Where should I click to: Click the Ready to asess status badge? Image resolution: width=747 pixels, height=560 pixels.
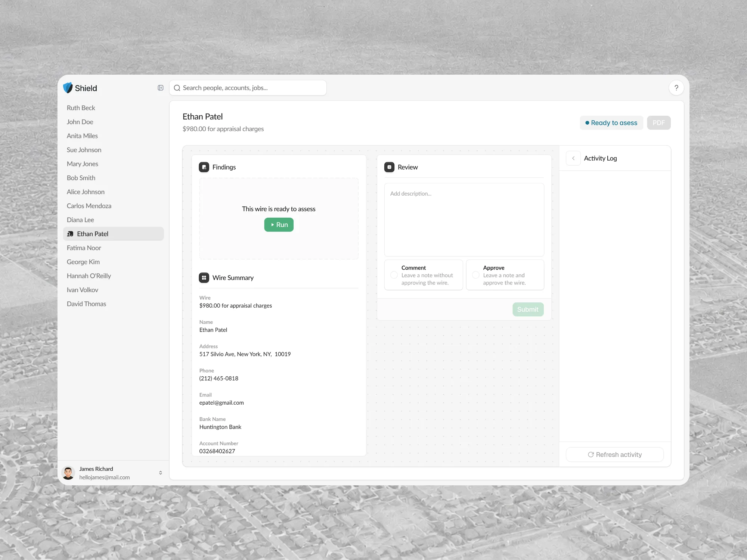[611, 123]
